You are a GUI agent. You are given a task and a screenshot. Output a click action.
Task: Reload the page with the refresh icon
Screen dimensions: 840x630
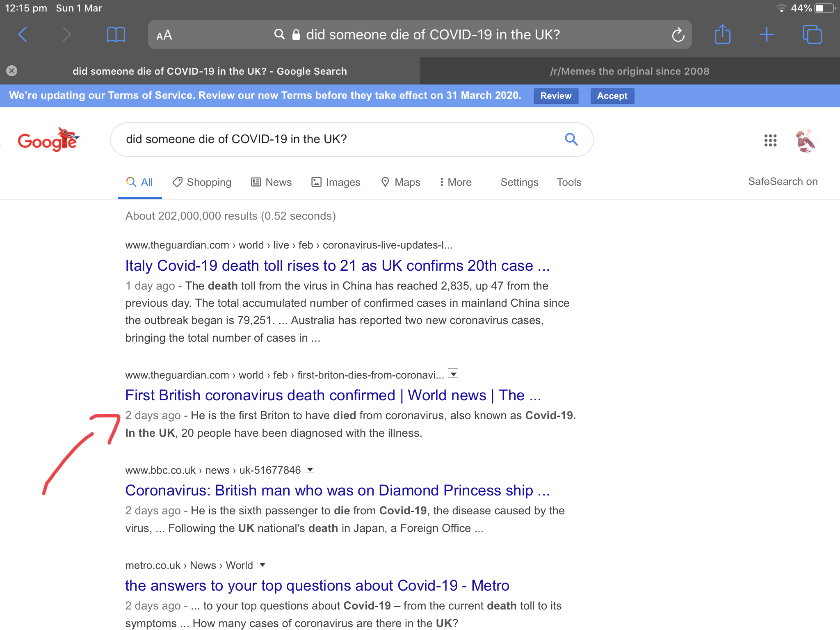678,34
